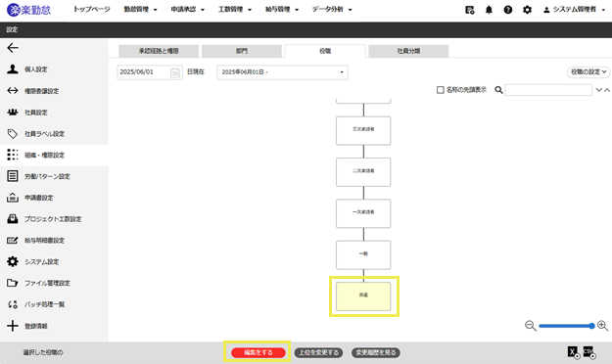Switch to the 社員分類 tab
Image resolution: width=612 pixels, height=364 pixels.
[408, 51]
